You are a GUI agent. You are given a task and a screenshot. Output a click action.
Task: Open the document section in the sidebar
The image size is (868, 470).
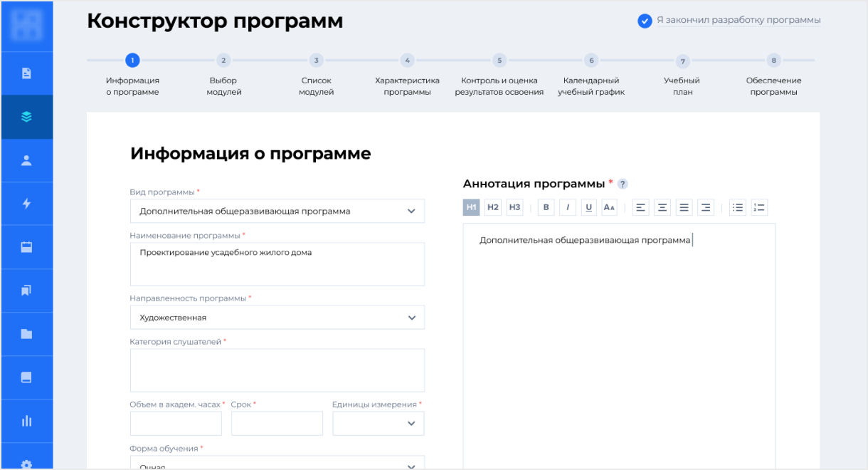[26, 73]
